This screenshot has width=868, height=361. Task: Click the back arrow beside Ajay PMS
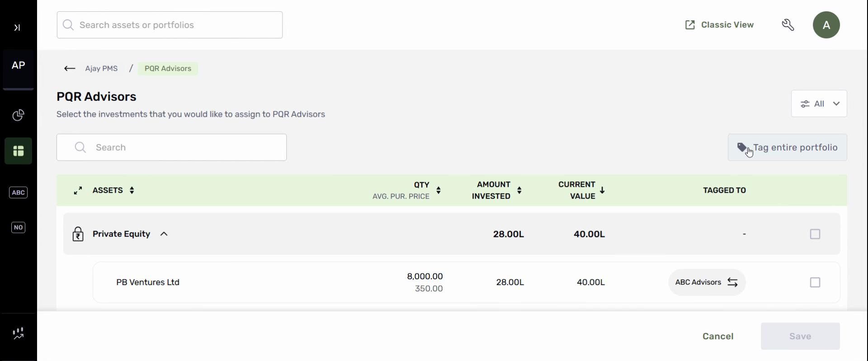click(70, 69)
